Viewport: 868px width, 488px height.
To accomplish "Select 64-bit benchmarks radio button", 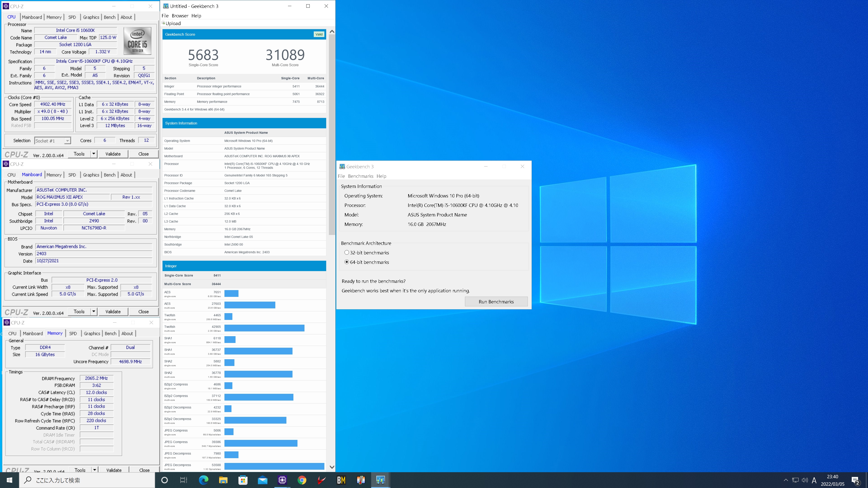I will coord(346,262).
